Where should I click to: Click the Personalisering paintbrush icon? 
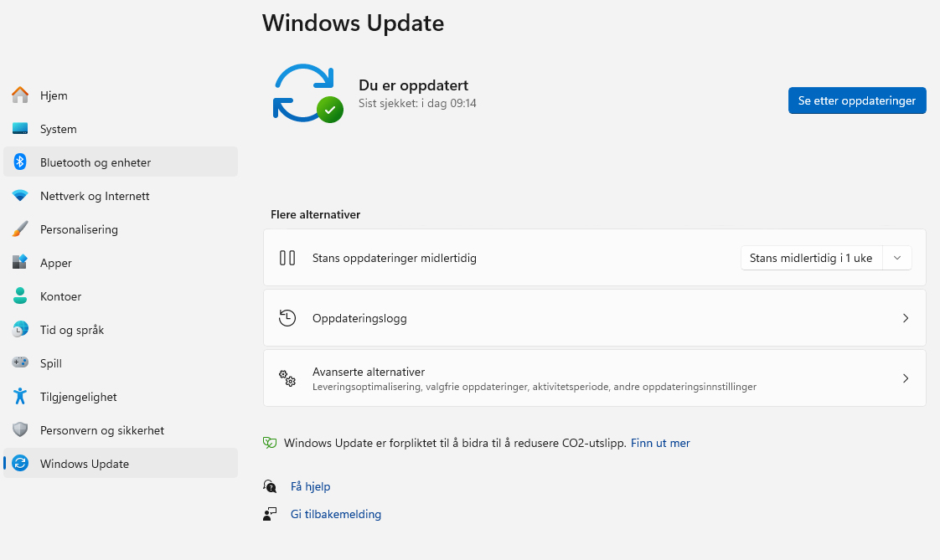[20, 229]
